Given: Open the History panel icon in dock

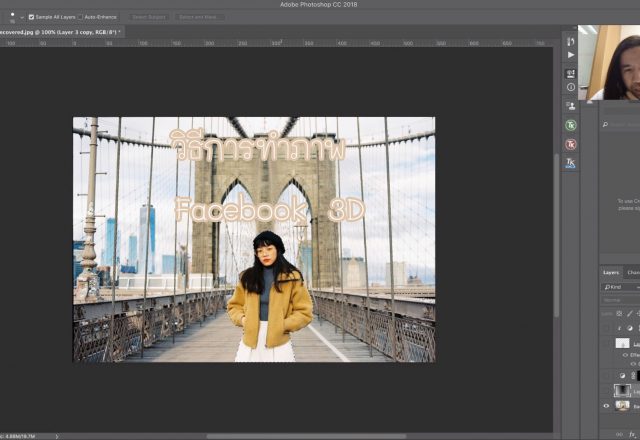Looking at the screenshot, I should 571,42.
